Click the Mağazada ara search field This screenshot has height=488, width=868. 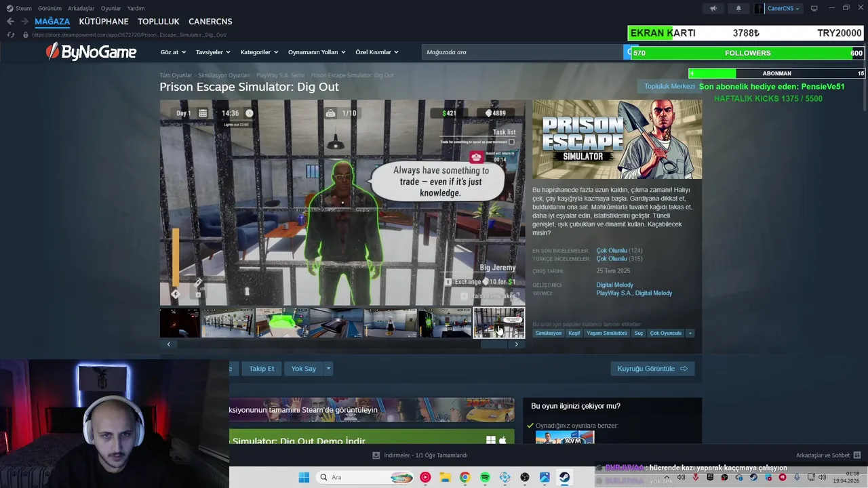coord(522,52)
